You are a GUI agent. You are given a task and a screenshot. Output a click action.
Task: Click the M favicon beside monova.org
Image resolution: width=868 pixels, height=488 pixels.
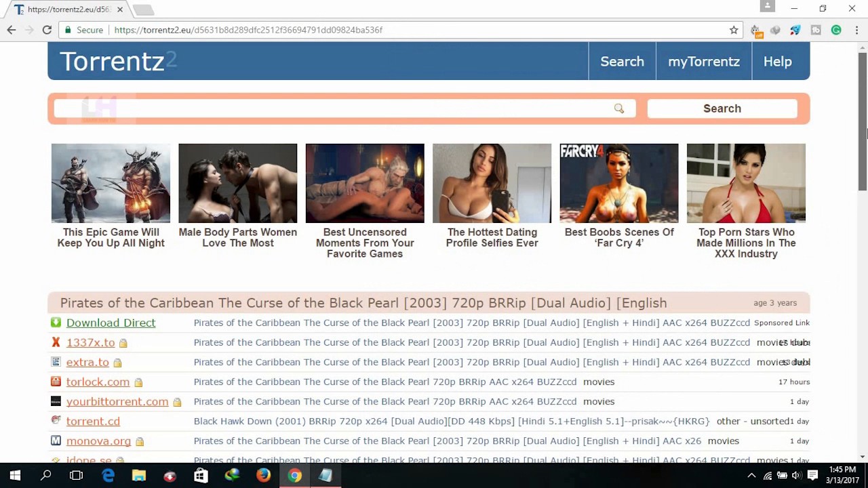click(56, 441)
